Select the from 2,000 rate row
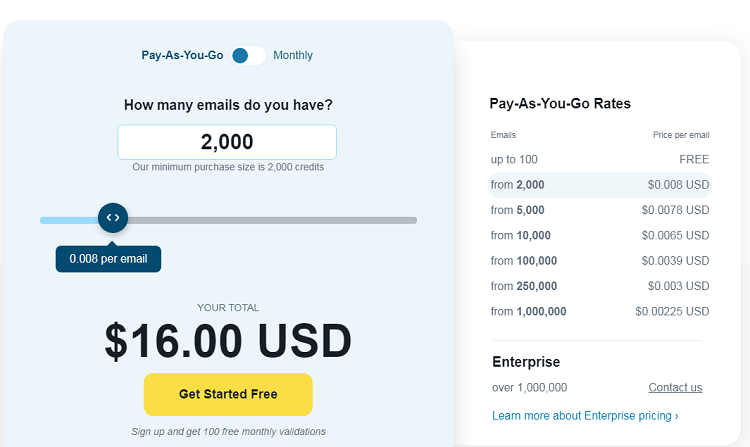Image resolution: width=750 pixels, height=447 pixels. [600, 185]
